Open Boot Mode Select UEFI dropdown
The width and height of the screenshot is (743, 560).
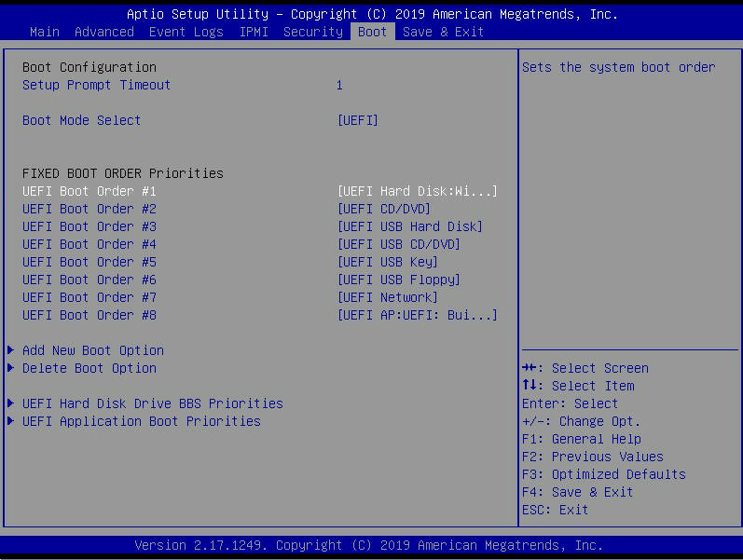tap(357, 120)
